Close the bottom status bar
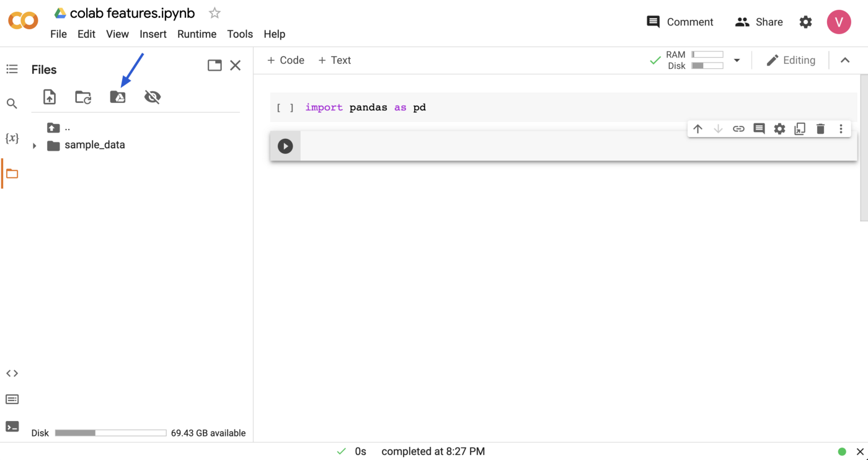 tap(860, 451)
